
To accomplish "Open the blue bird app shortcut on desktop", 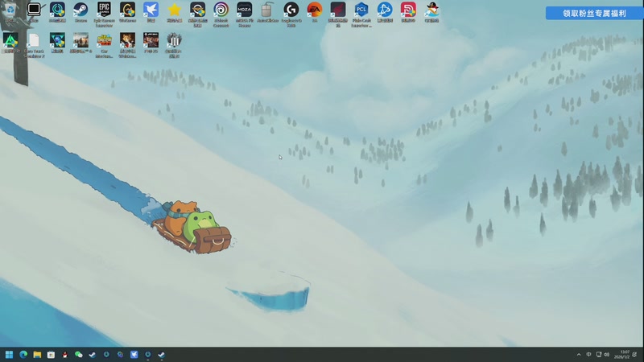I will [x=151, y=11].
